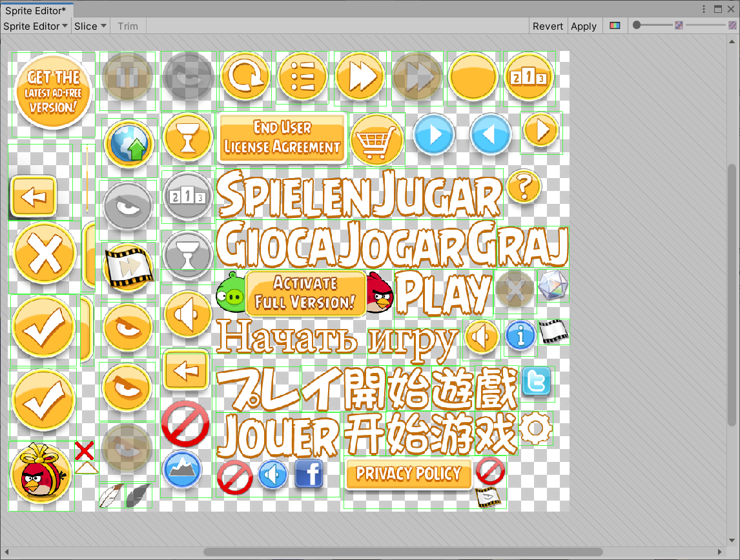Select the crystal gem sprite
The width and height of the screenshot is (740, 560).
553,285
